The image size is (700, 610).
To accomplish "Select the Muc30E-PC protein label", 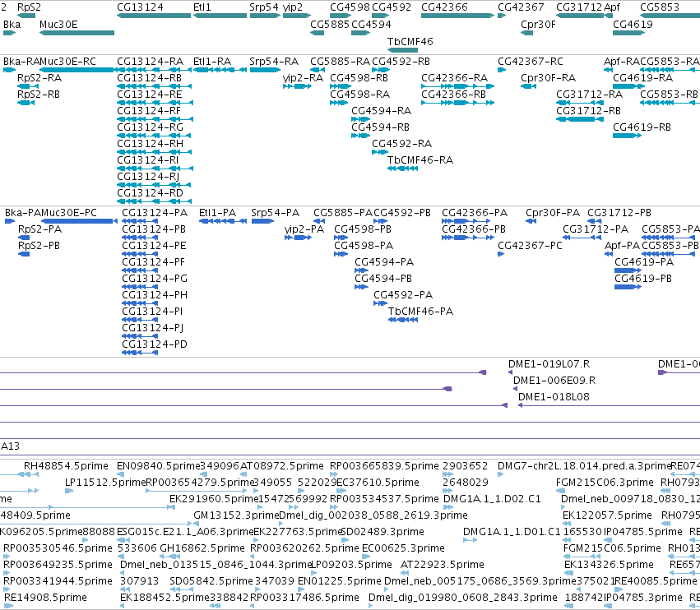I will 69,213.
